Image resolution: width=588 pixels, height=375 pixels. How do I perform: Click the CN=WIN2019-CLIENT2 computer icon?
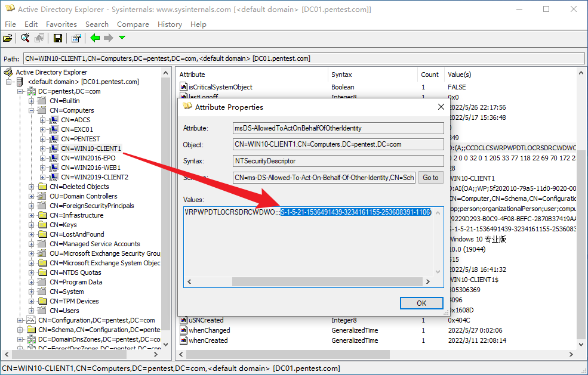(54, 177)
